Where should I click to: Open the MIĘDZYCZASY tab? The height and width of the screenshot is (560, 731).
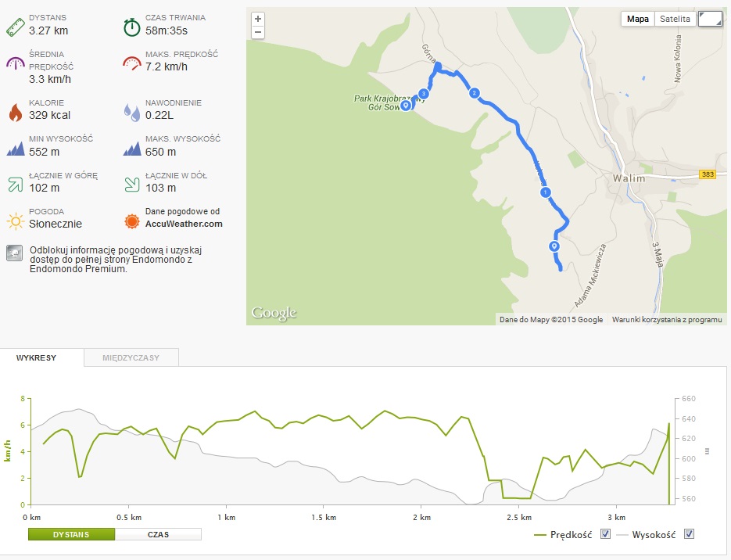pos(131,357)
